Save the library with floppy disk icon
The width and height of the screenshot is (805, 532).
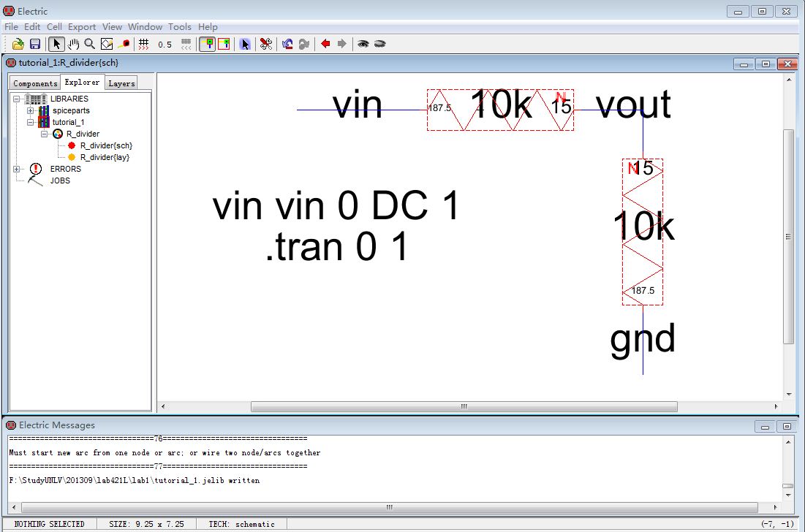(35, 44)
